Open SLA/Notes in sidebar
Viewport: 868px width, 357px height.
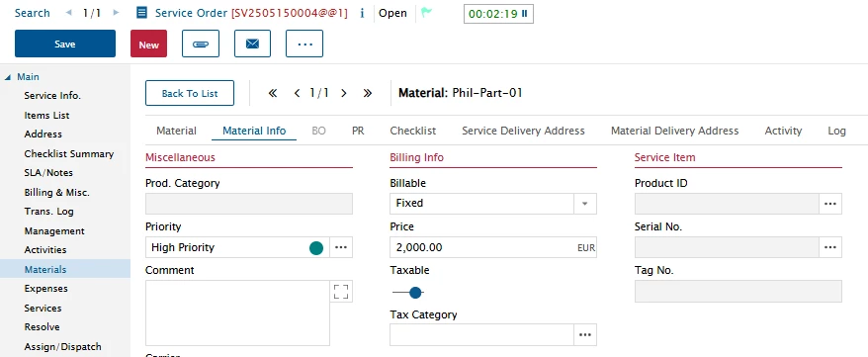click(48, 173)
